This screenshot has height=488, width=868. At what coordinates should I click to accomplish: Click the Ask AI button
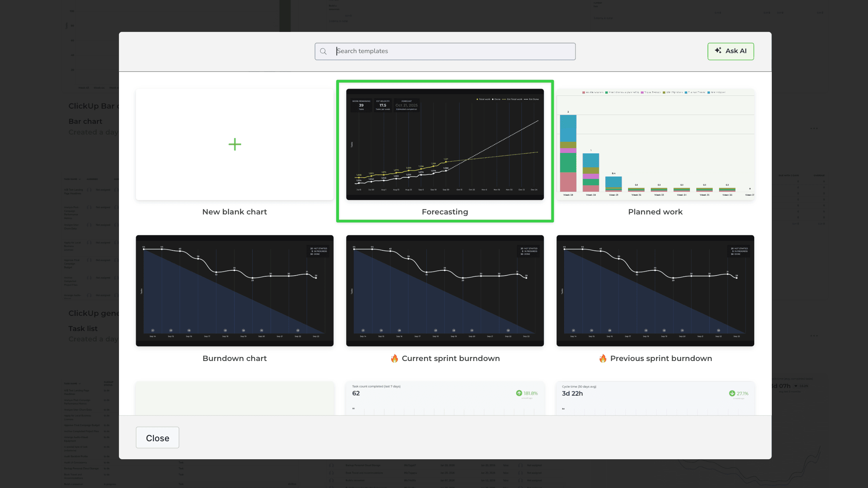click(730, 51)
